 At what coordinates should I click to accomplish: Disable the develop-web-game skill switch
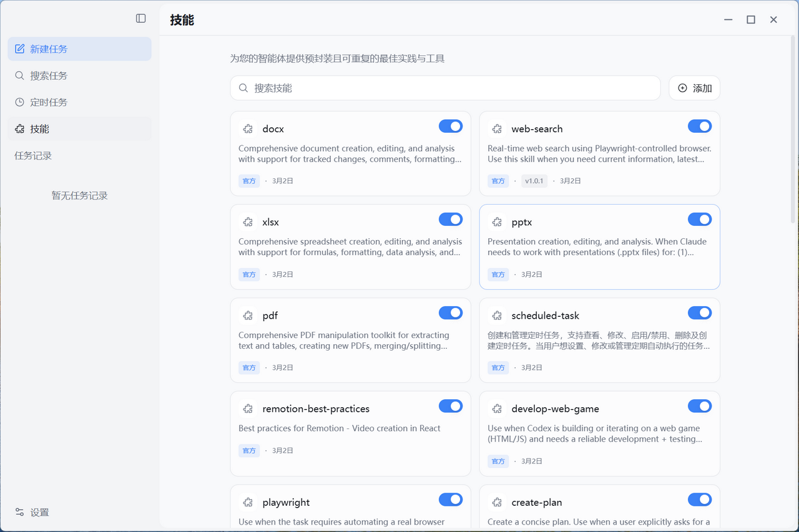[700, 406]
